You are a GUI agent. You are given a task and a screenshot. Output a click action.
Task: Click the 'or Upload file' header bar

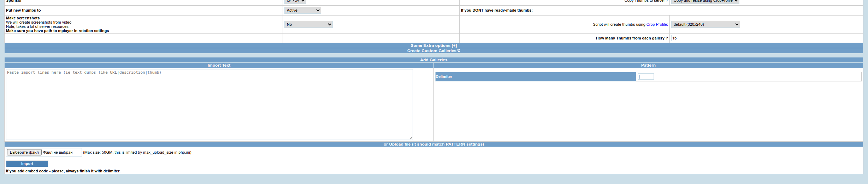pos(433,144)
